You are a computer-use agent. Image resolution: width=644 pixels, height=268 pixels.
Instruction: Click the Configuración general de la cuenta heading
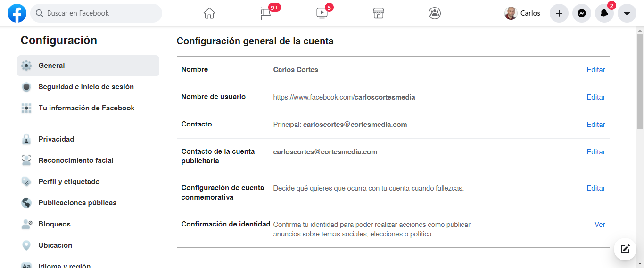point(255,41)
